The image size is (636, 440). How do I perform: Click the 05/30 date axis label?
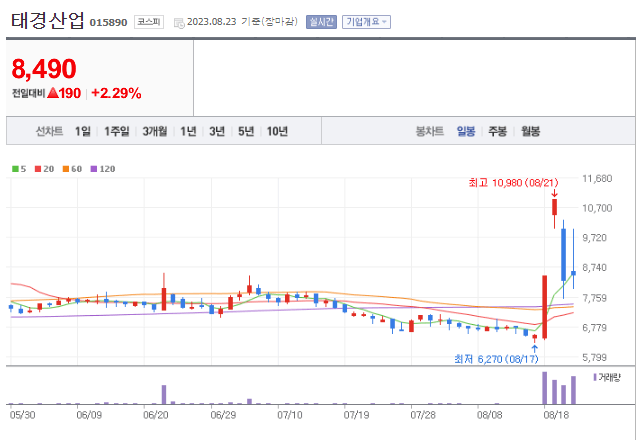(22, 415)
